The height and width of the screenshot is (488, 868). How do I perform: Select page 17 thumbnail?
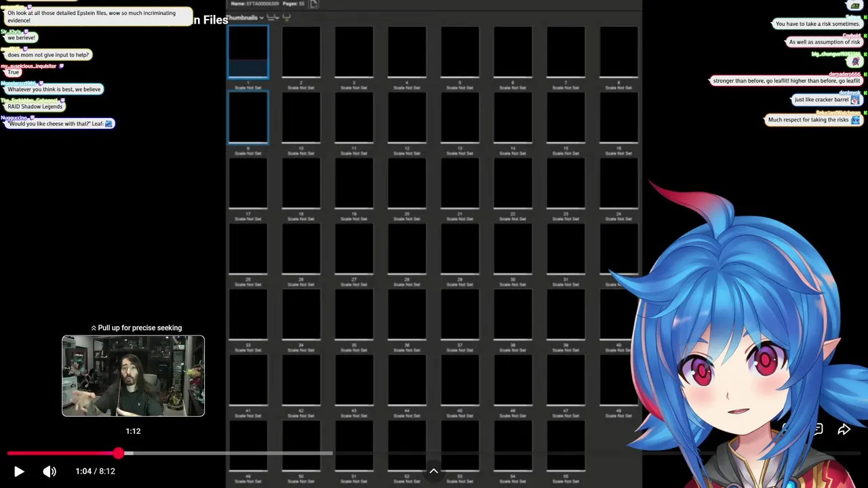[248, 184]
